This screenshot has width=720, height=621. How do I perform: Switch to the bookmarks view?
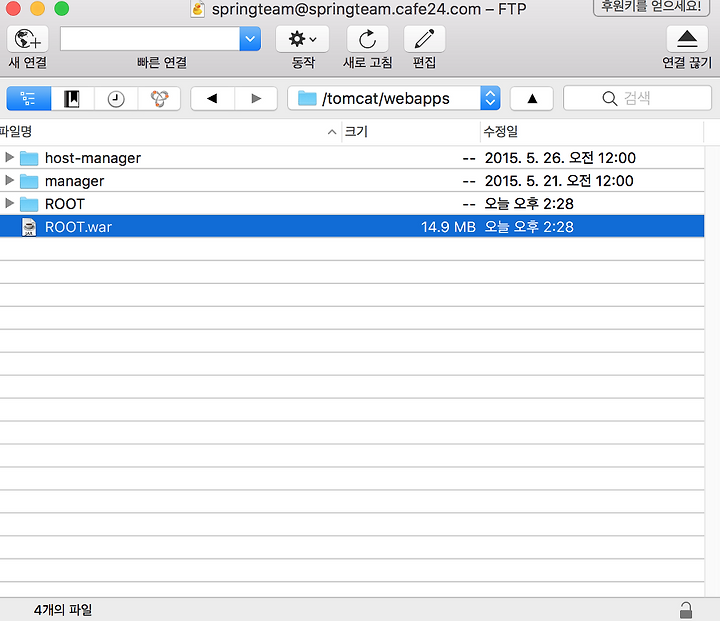pos(72,98)
